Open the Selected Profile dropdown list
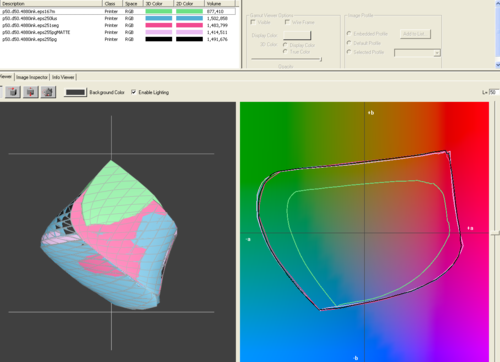The image size is (500, 362). pyautogui.click(x=437, y=53)
